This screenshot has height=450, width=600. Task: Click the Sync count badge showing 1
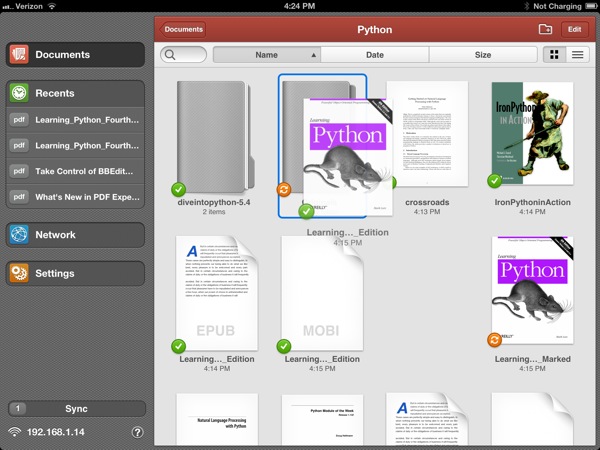coord(18,408)
